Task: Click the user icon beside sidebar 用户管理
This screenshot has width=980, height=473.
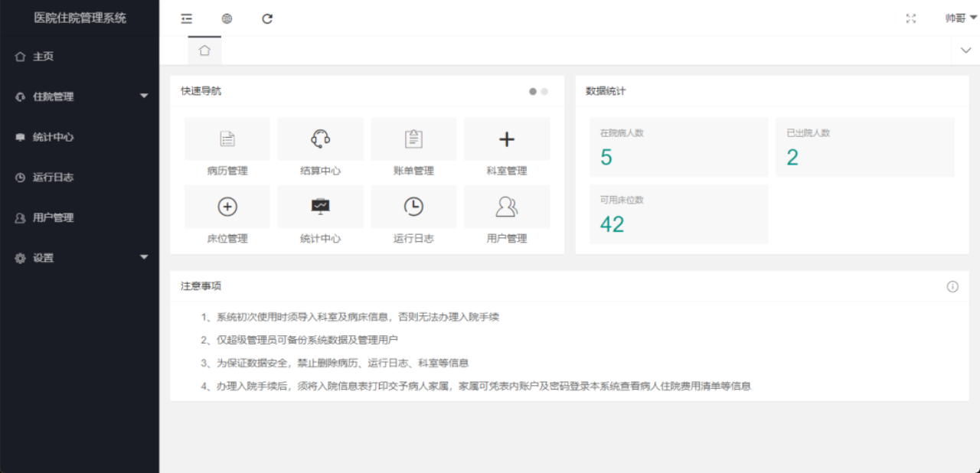Action: (20, 218)
